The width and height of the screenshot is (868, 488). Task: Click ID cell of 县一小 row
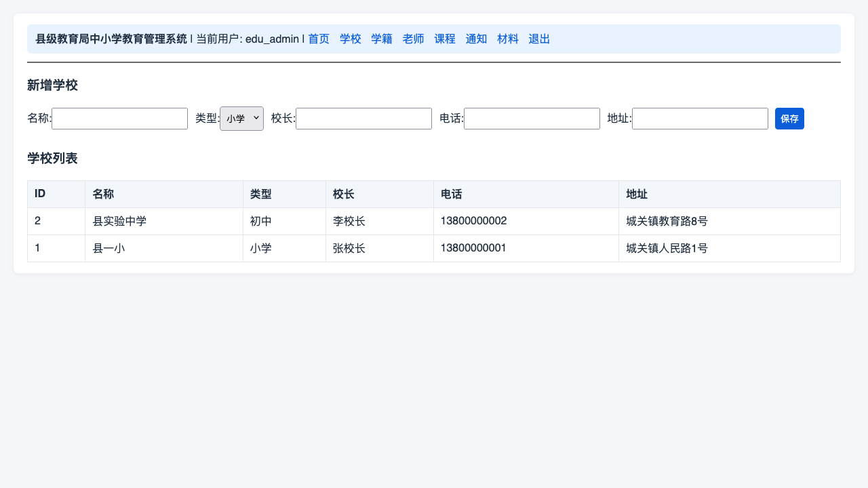click(x=56, y=248)
